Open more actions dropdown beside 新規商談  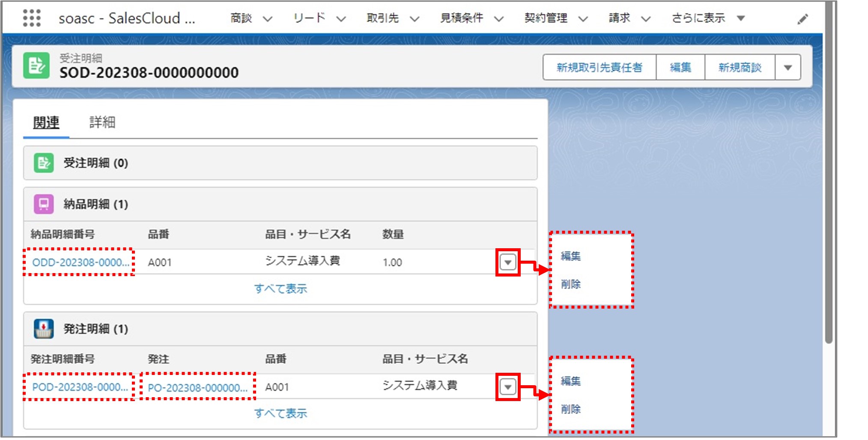[788, 67]
